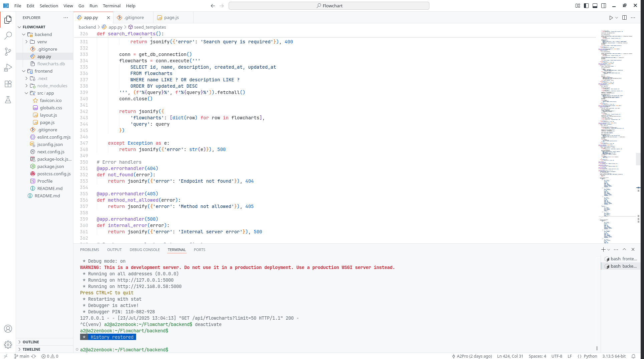
Task: Open Run and Debug view
Action: [x=8, y=68]
